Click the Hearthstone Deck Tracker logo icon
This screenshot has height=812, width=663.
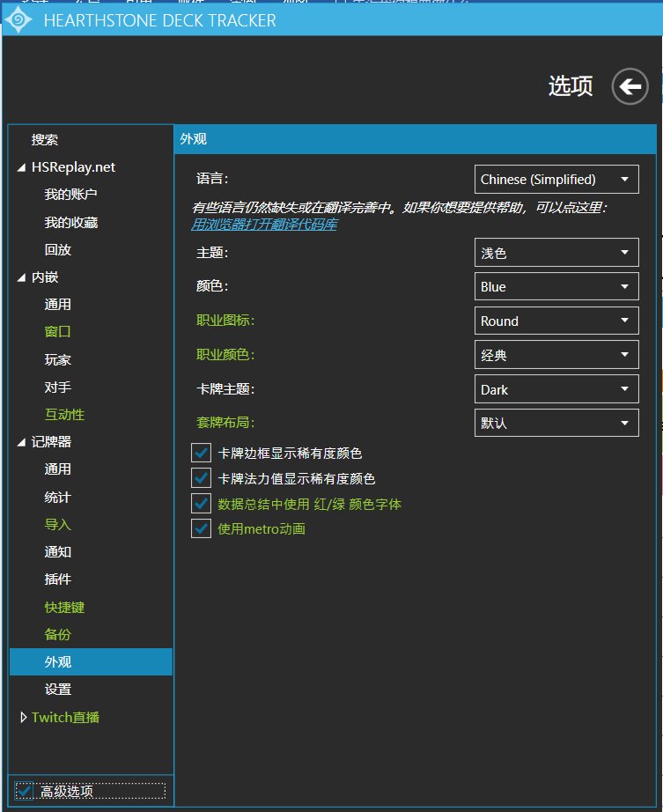pos(18,20)
